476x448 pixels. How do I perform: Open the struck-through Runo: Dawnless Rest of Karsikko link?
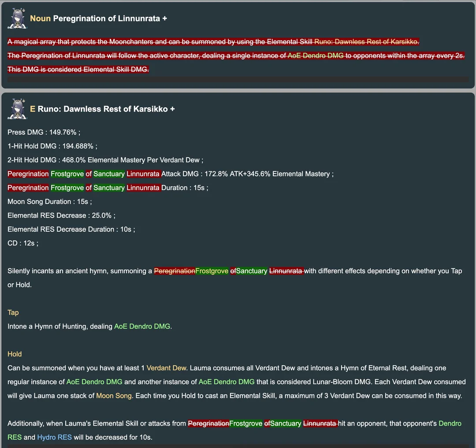[x=366, y=41]
